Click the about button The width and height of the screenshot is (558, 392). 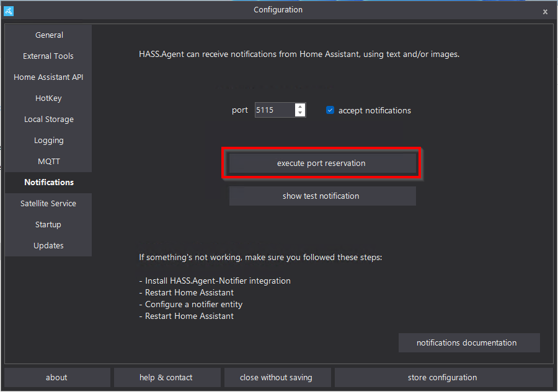(57, 377)
